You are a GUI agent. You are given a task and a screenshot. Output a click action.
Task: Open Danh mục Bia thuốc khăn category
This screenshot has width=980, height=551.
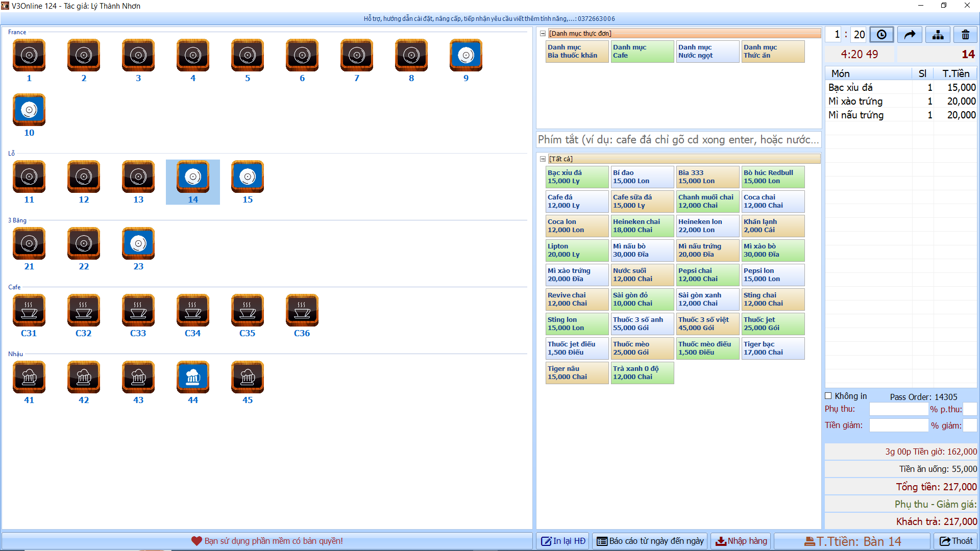[577, 52]
